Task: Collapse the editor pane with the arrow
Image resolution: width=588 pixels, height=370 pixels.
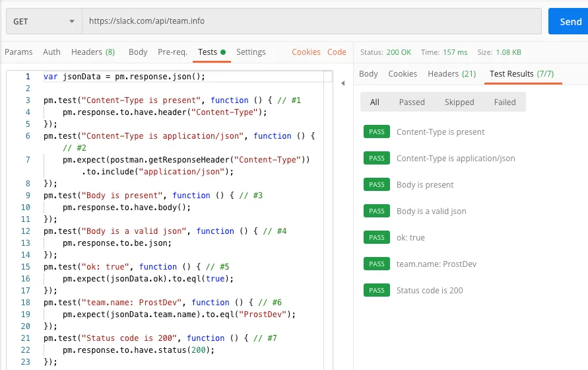Action: [x=343, y=83]
